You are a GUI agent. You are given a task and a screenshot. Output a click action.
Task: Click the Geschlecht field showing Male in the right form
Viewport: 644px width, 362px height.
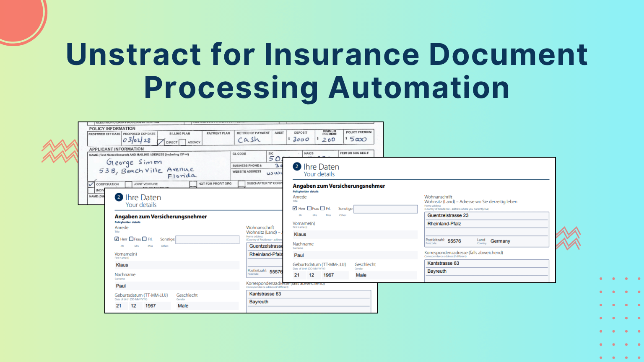(x=385, y=275)
